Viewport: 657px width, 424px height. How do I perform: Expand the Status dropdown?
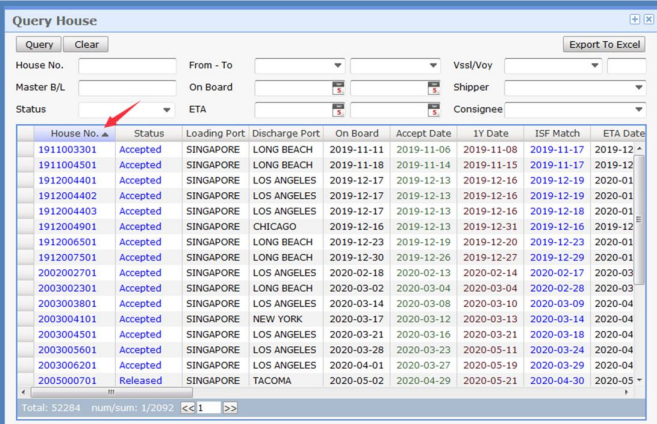click(x=166, y=110)
